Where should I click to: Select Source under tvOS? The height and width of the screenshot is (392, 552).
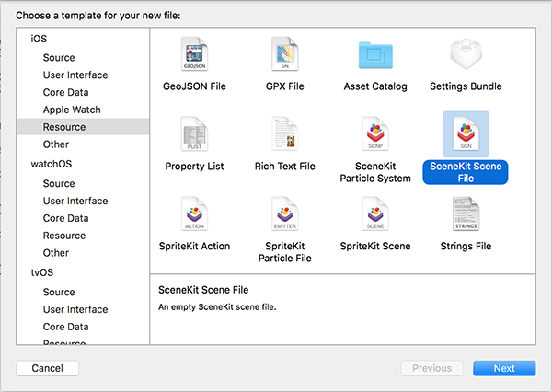[x=59, y=292]
